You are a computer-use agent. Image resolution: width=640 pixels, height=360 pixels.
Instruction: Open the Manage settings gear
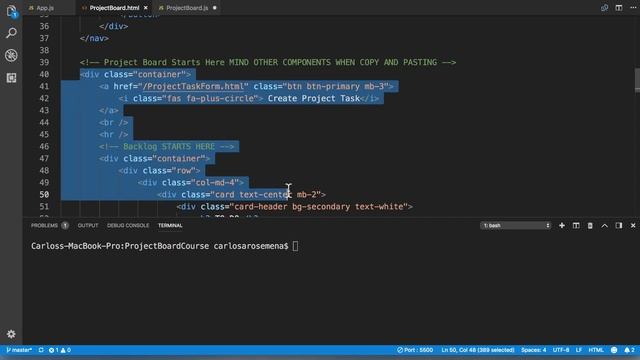click(x=11, y=334)
